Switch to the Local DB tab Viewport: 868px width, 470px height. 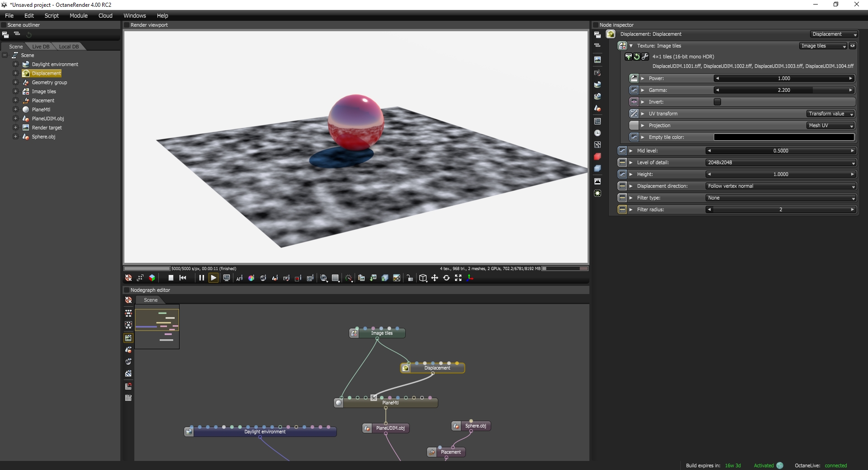coord(69,47)
